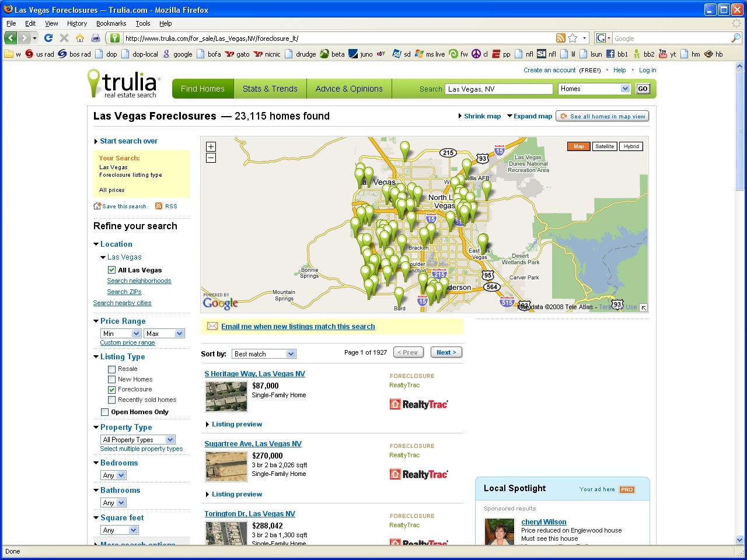
Task: Switch map to Hybrid view
Action: pyautogui.click(x=631, y=146)
